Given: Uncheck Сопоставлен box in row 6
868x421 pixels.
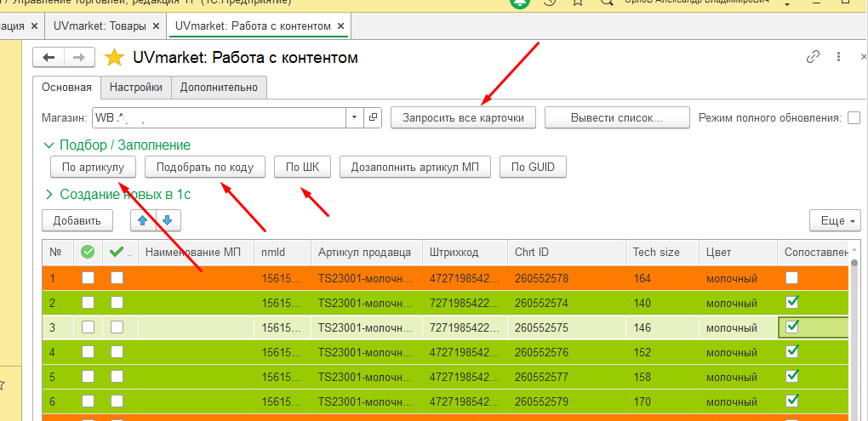Looking at the screenshot, I should 792,400.
